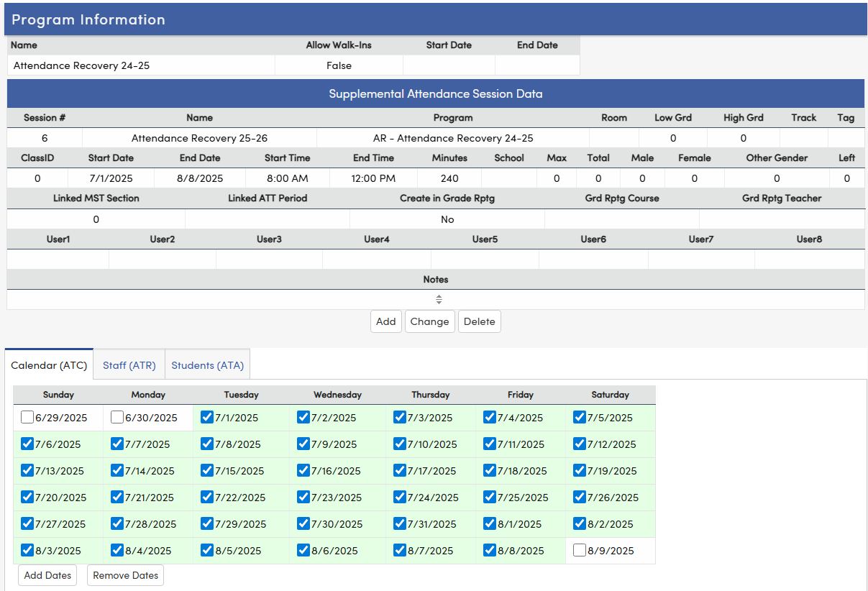
Task: Open the Staff (ATR) tab
Action: pyautogui.click(x=129, y=365)
